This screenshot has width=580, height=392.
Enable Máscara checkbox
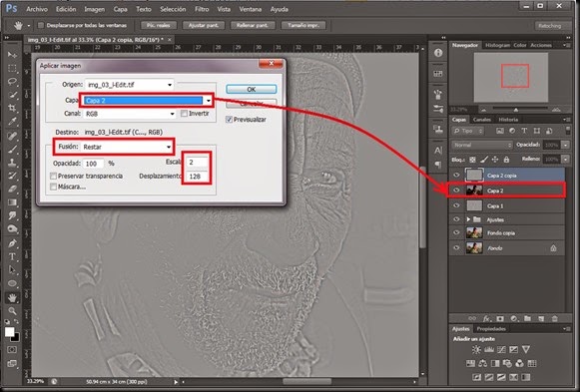54,187
